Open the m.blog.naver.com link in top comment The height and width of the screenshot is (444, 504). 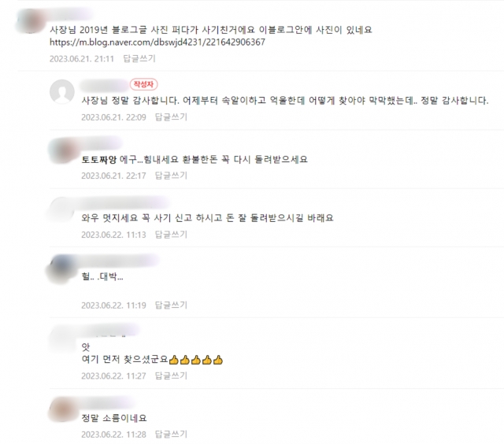157,42
